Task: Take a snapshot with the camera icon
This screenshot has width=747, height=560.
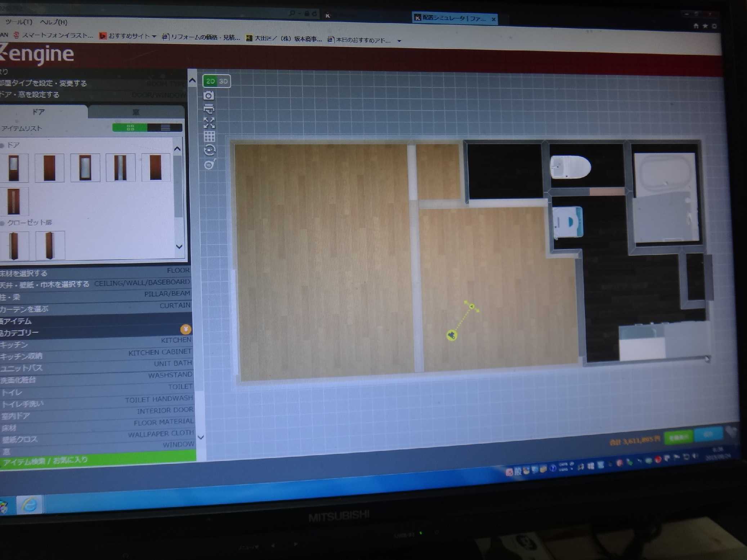Action: coord(209,95)
